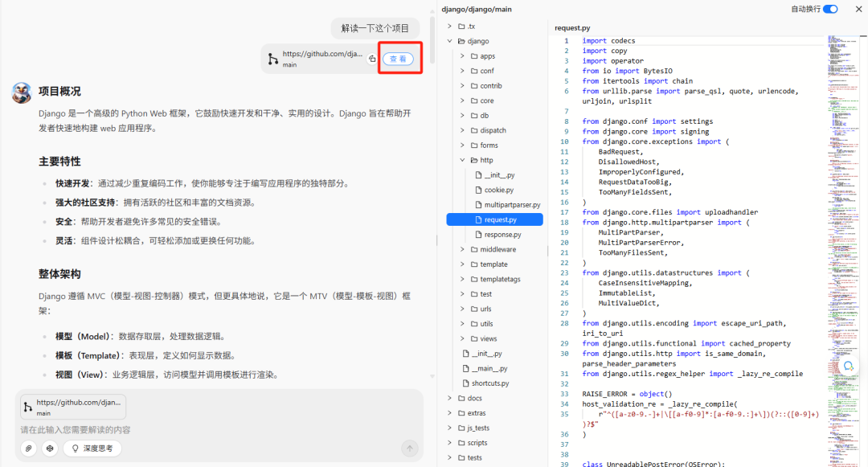Image resolution: width=868 pixels, height=467 pixels.
Task: Click the folder icon of db
Action: click(x=474, y=116)
